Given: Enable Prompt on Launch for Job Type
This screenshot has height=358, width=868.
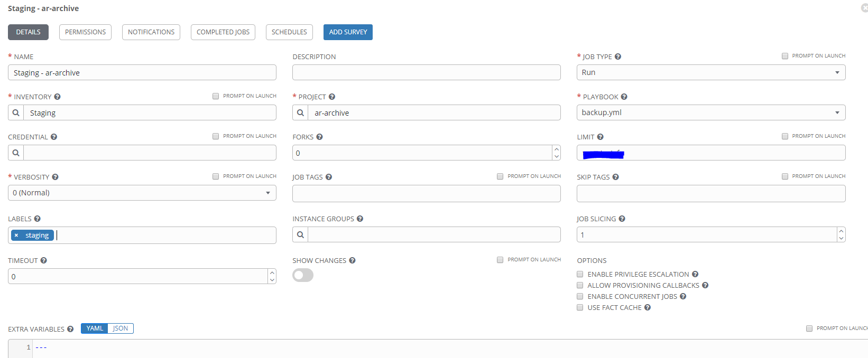Looking at the screenshot, I should click(785, 56).
